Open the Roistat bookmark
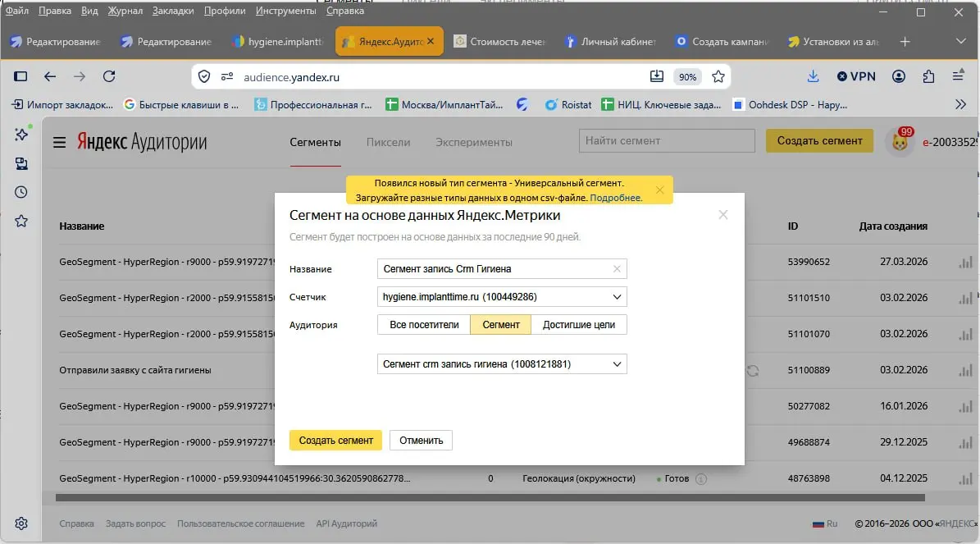 [x=568, y=104]
